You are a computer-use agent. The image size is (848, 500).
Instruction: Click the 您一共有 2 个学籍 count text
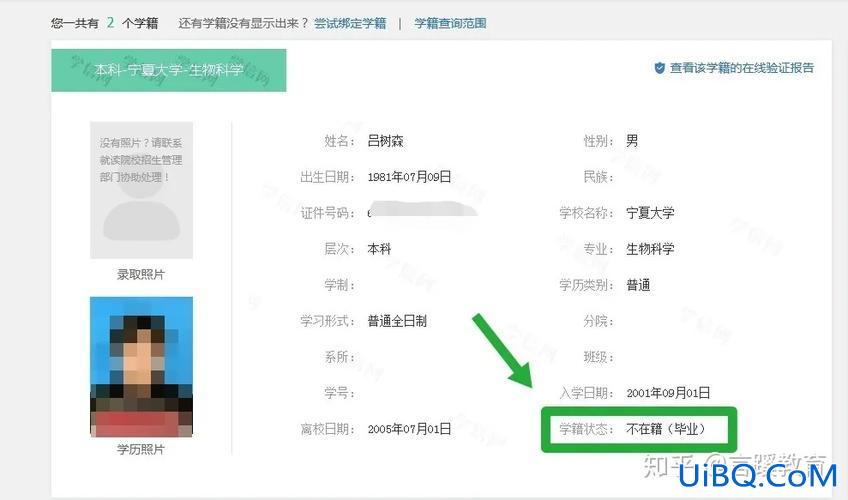point(104,23)
